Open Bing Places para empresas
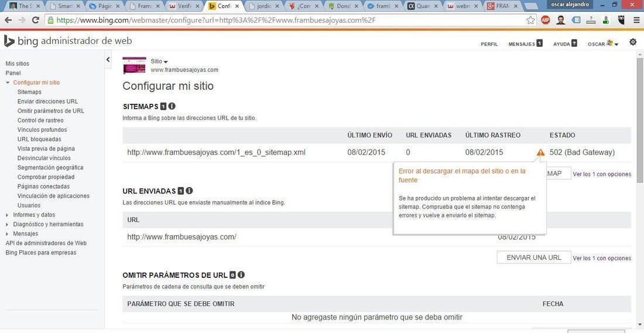 click(40, 253)
